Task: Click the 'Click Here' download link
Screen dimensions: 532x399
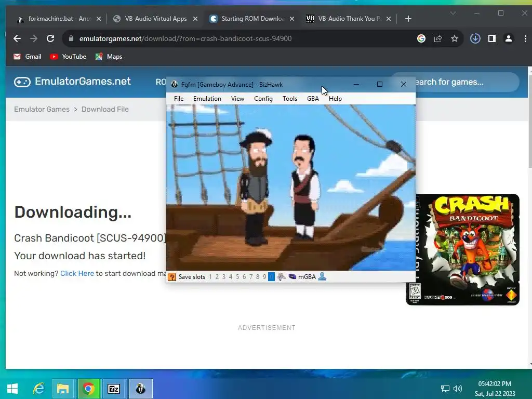Action: click(77, 273)
